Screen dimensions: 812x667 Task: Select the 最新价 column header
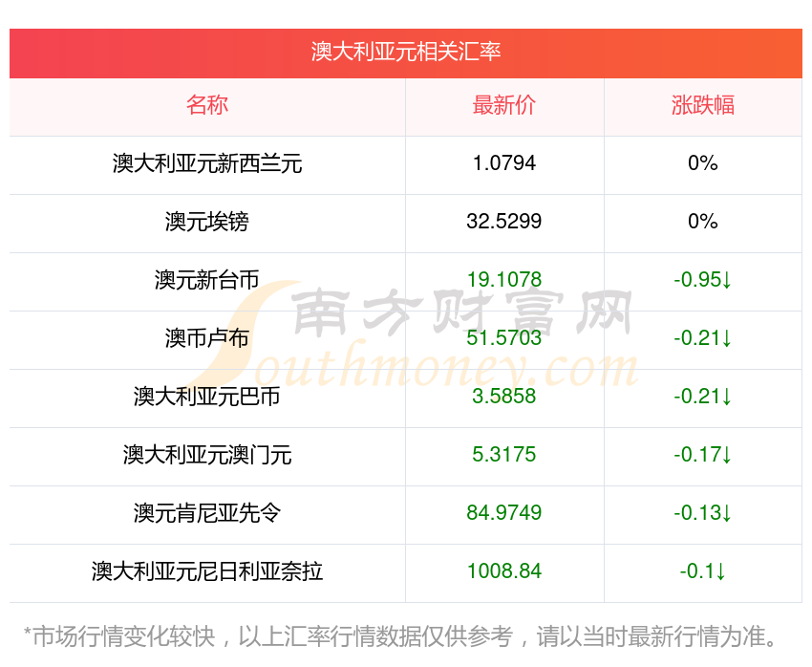[503, 105]
